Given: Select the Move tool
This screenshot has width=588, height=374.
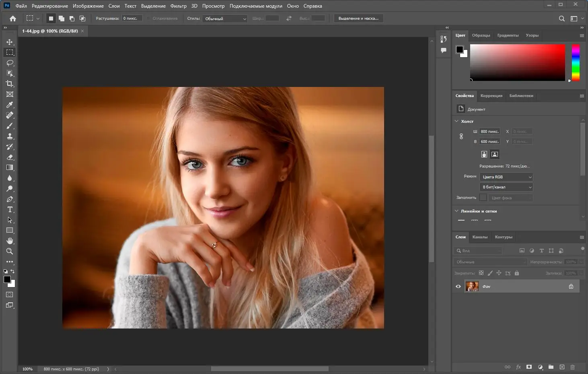Looking at the screenshot, I should [x=10, y=41].
